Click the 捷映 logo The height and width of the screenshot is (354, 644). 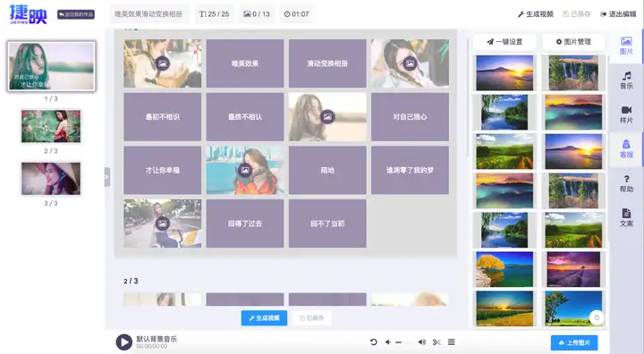tap(28, 14)
